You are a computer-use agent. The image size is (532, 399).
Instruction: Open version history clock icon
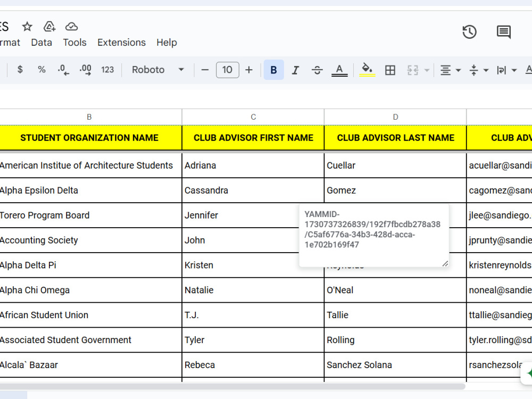(470, 32)
